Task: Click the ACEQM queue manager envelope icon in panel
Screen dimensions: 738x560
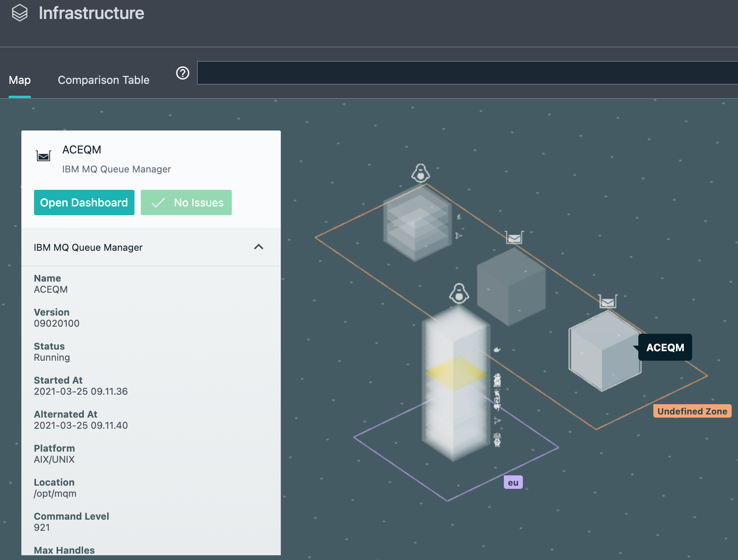Action: (x=44, y=156)
